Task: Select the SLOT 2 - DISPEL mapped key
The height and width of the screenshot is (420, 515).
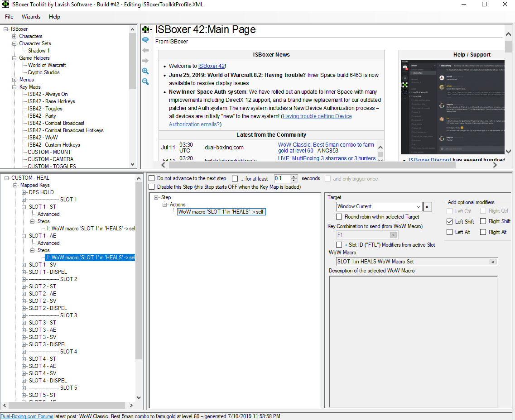Action: pos(48,308)
